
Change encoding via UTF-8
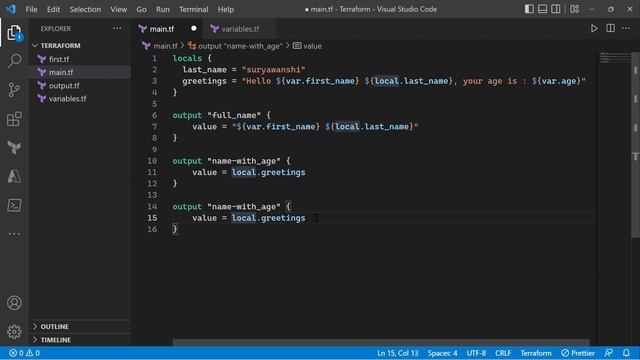click(x=476, y=353)
